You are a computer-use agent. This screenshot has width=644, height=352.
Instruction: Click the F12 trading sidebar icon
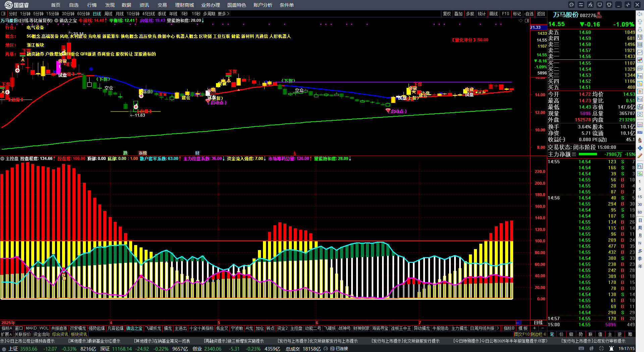tap(640, 99)
